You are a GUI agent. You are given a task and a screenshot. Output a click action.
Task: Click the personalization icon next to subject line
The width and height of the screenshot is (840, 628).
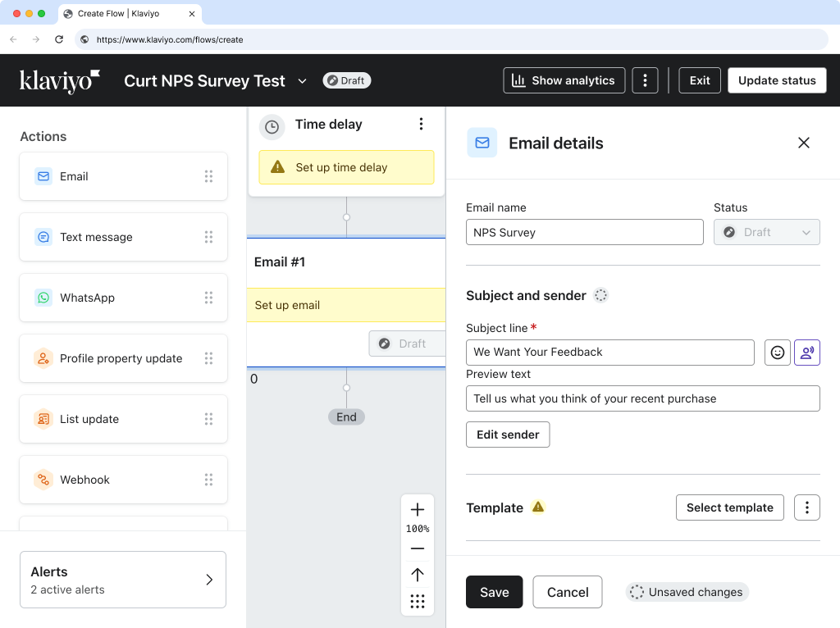(x=807, y=353)
